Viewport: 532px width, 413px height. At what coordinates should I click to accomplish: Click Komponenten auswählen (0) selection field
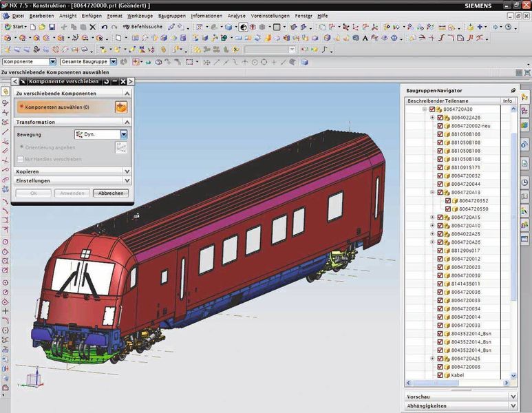click(66, 107)
